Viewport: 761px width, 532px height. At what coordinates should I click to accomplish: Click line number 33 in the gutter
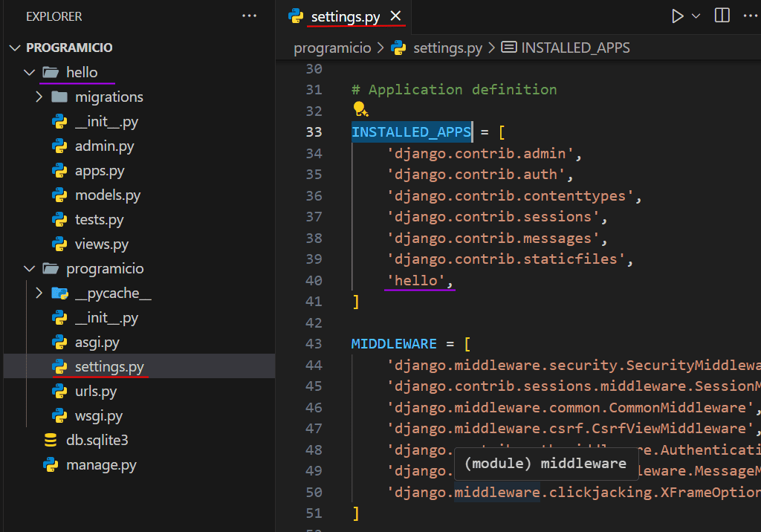(x=314, y=132)
